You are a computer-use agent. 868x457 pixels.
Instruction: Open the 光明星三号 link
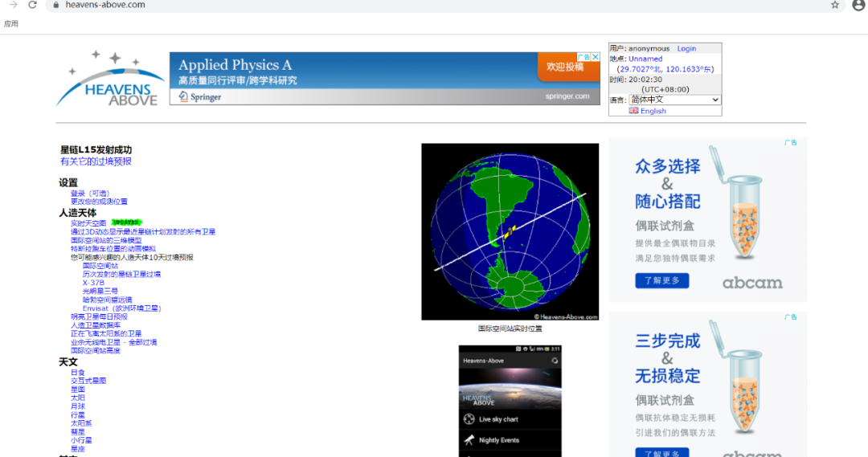tap(100, 291)
